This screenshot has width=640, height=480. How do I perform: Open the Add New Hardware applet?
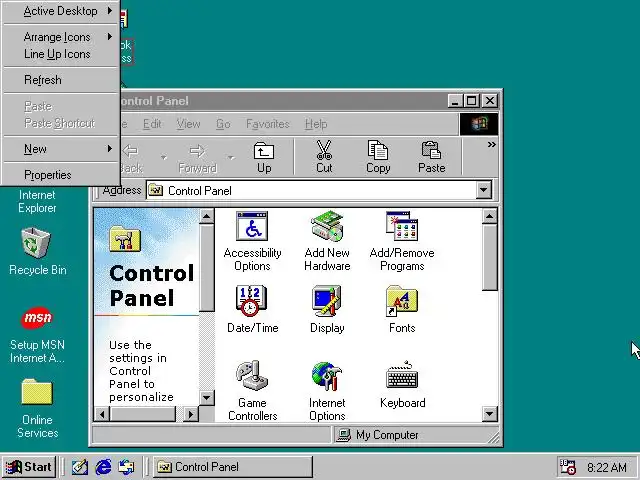(327, 241)
